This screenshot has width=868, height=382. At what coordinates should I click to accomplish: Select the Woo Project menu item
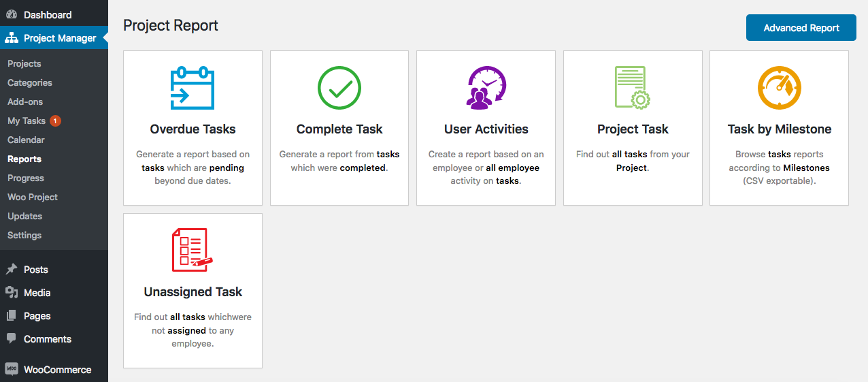tap(33, 197)
